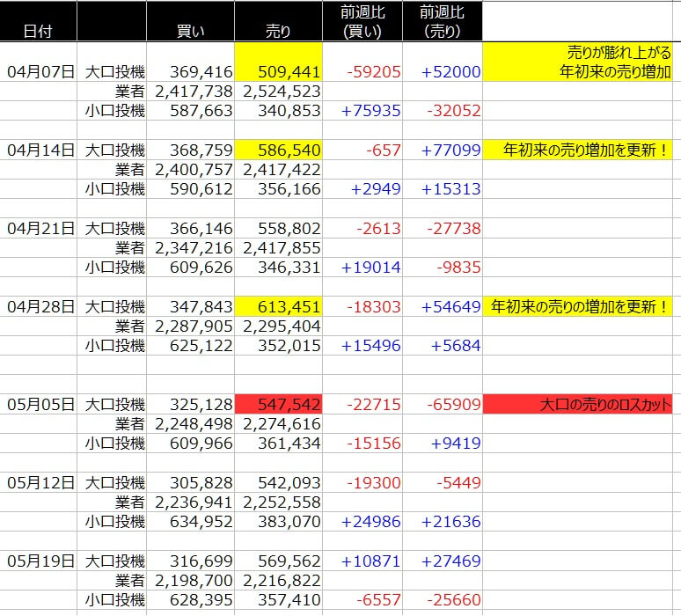Click the cell 625,122
The image size is (681, 616).
(191, 346)
